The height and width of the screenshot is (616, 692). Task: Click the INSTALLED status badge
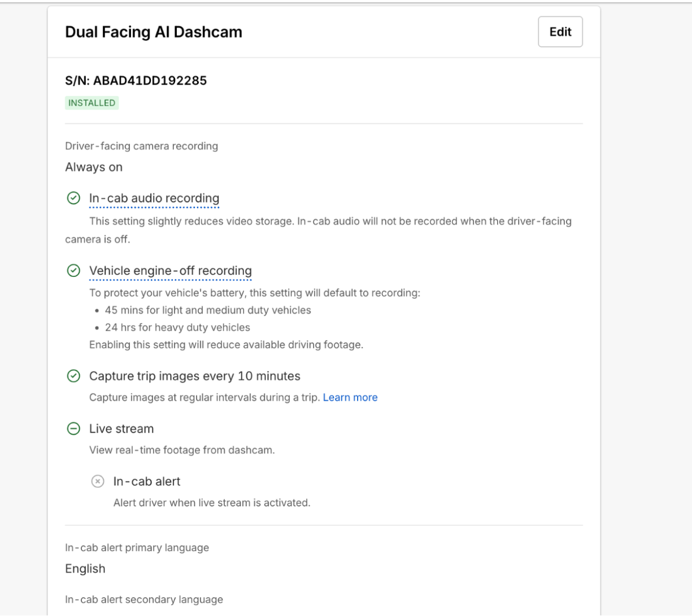pyautogui.click(x=92, y=103)
